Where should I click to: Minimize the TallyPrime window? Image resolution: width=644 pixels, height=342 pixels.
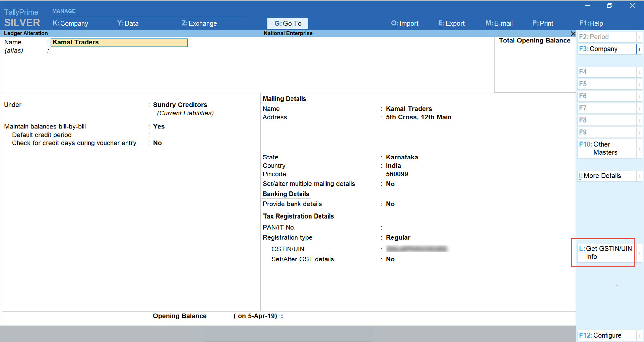[x=588, y=6]
